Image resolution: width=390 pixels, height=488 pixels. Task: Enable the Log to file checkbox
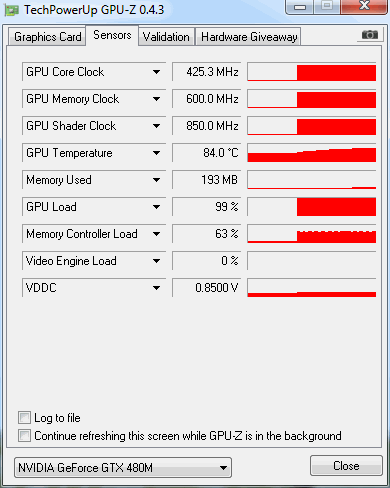tap(24, 418)
